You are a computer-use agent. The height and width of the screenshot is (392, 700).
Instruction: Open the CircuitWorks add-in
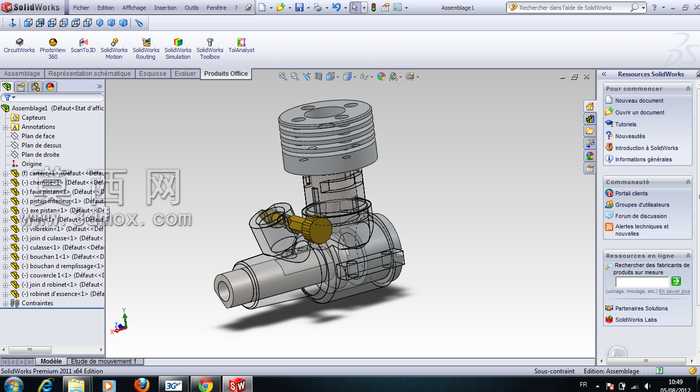coord(19,46)
